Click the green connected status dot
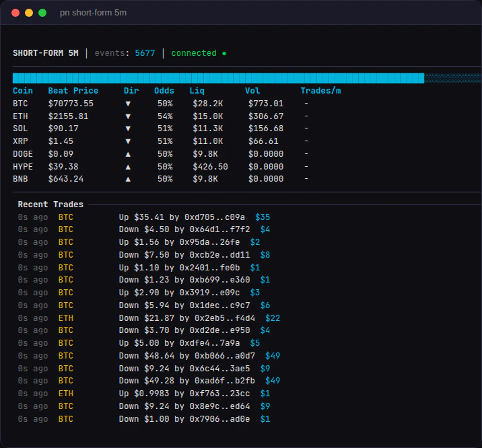 pyautogui.click(x=224, y=53)
